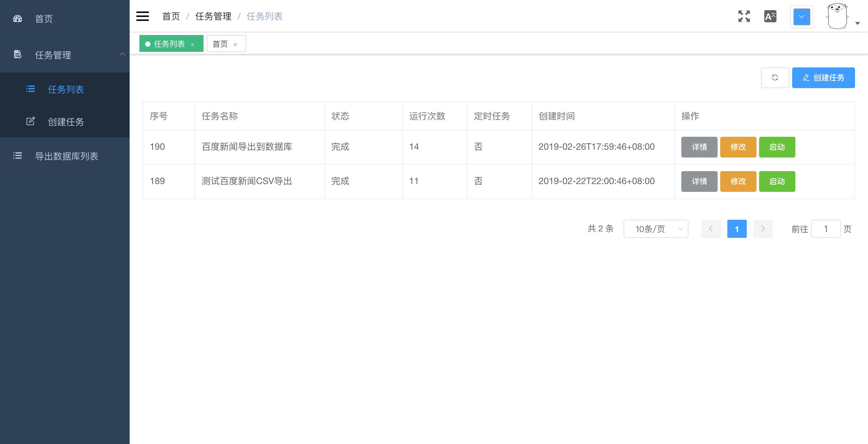Click the Gopher avatar image

837,16
